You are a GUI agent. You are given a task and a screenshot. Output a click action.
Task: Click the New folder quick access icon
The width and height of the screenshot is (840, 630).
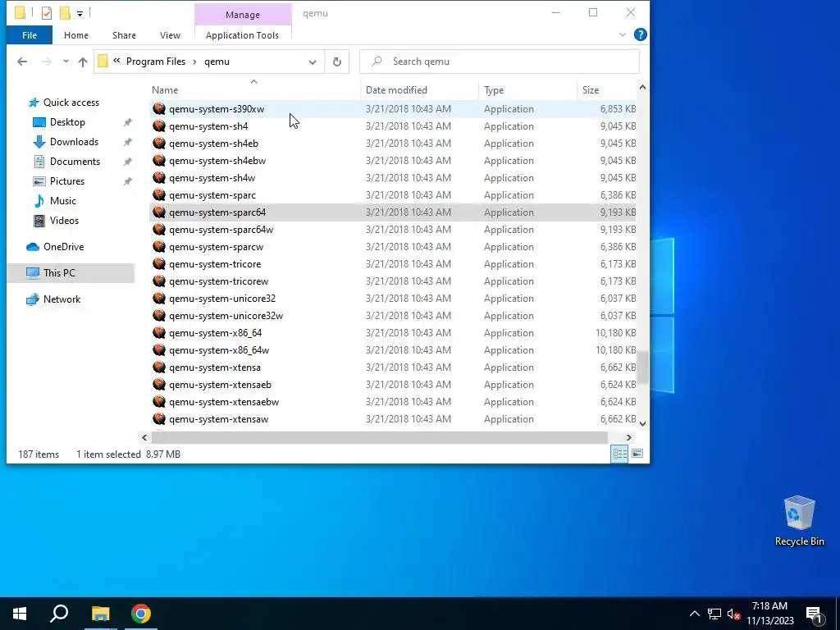coord(65,13)
